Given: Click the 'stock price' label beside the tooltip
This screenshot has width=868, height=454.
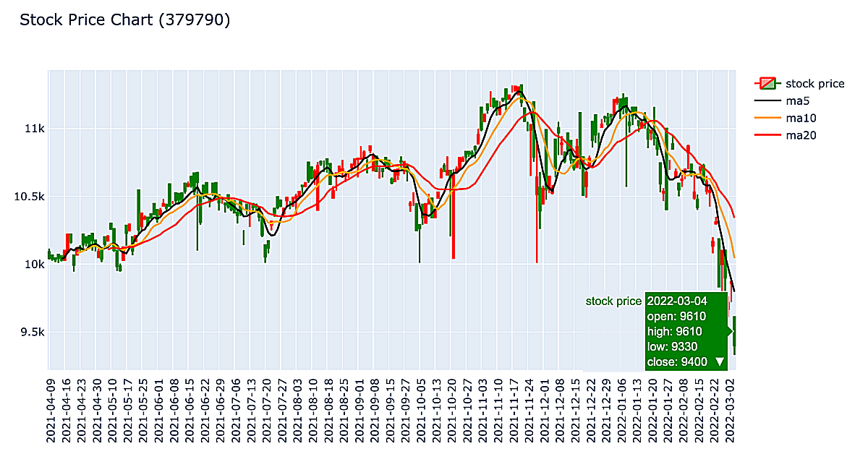Looking at the screenshot, I should (613, 301).
